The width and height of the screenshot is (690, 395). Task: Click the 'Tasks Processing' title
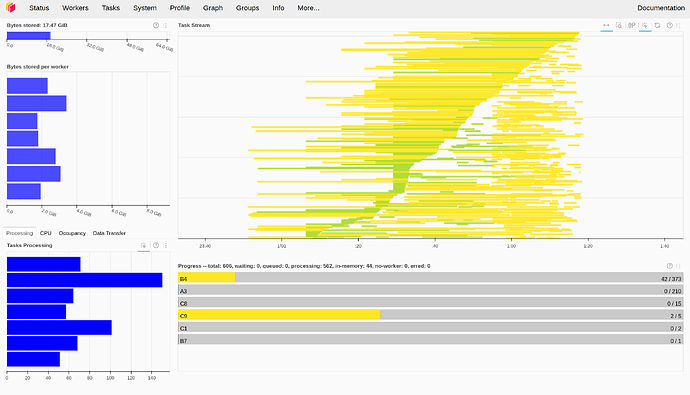point(29,245)
